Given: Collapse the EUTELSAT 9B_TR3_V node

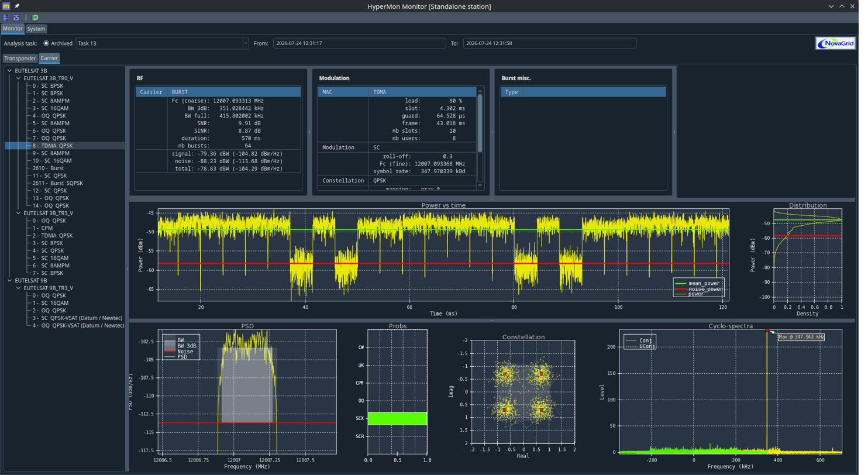Looking at the screenshot, I should tap(19, 288).
